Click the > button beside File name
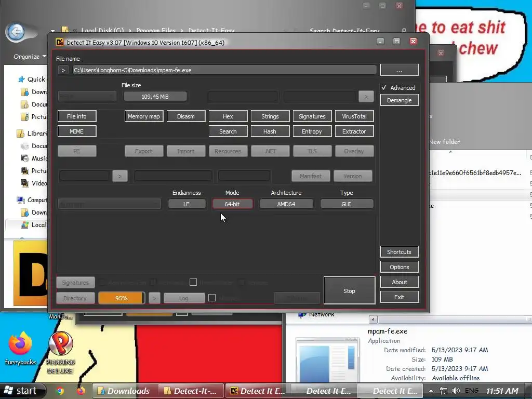532x399 pixels. click(63, 70)
